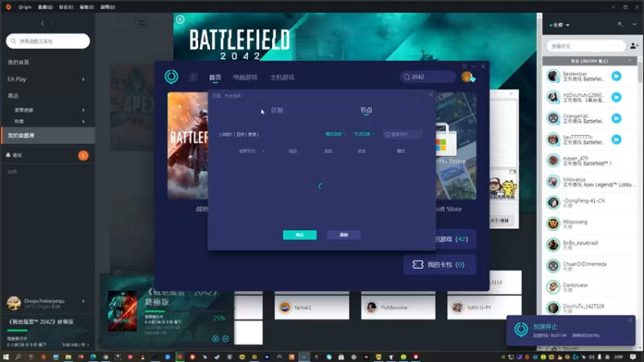
Task: Collapse the friends group header
Action: [x=590, y=61]
